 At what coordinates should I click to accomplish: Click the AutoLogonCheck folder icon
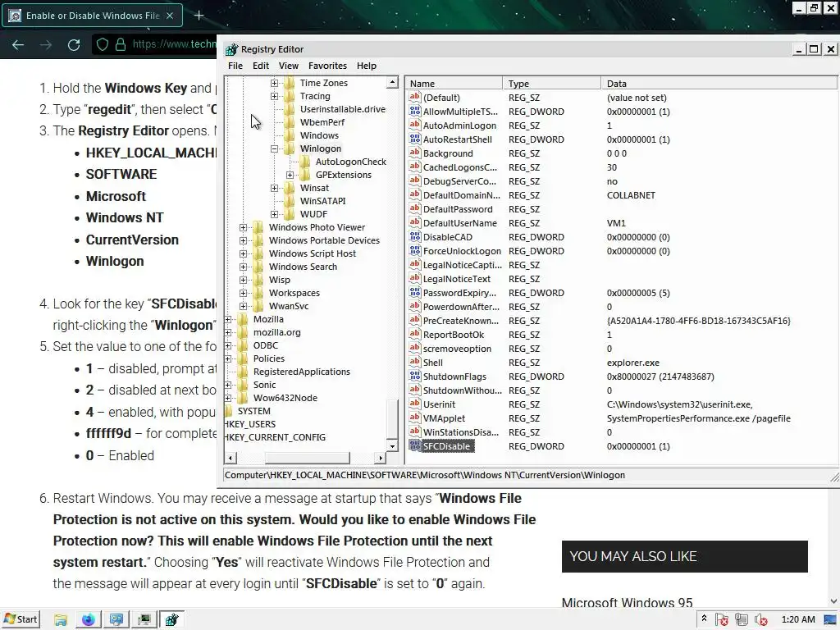[305, 162]
